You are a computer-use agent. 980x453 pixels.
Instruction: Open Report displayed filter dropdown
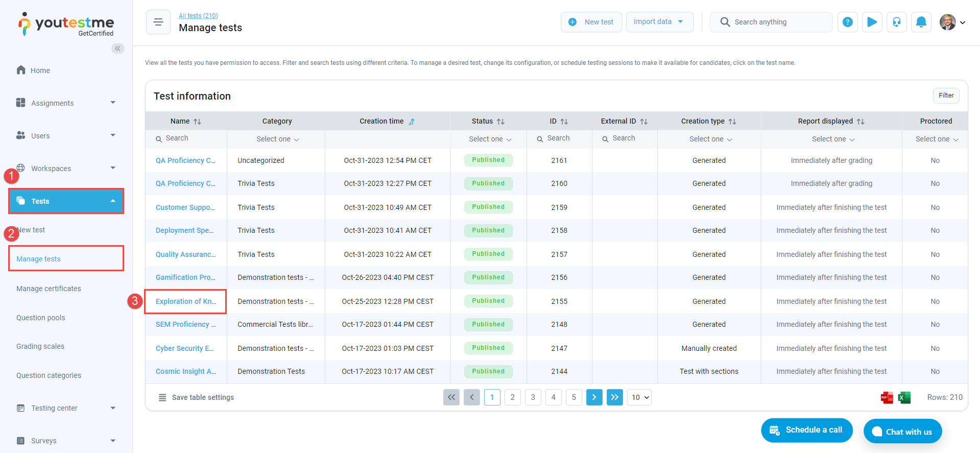point(833,139)
